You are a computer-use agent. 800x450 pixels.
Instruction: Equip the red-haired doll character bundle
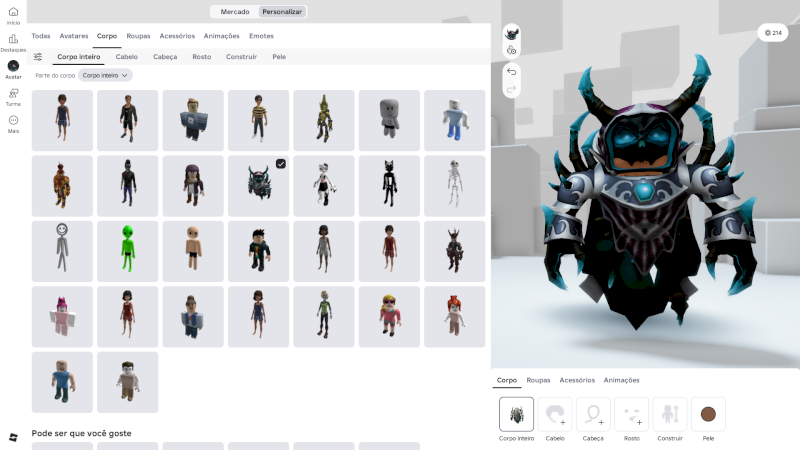coord(455,316)
